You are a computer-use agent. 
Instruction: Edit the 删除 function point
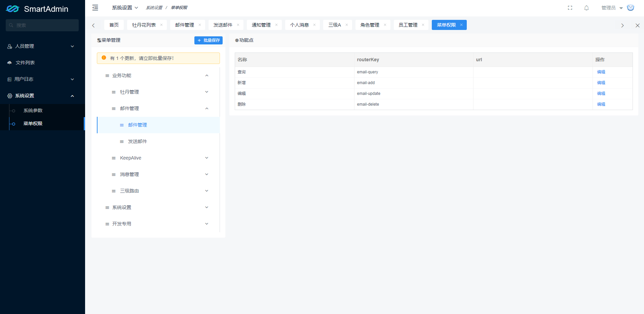(601, 104)
